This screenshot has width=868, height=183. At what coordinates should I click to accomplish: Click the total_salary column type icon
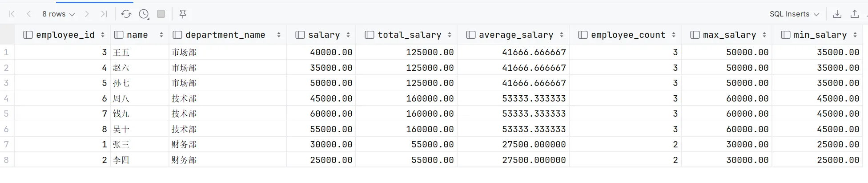tap(369, 35)
